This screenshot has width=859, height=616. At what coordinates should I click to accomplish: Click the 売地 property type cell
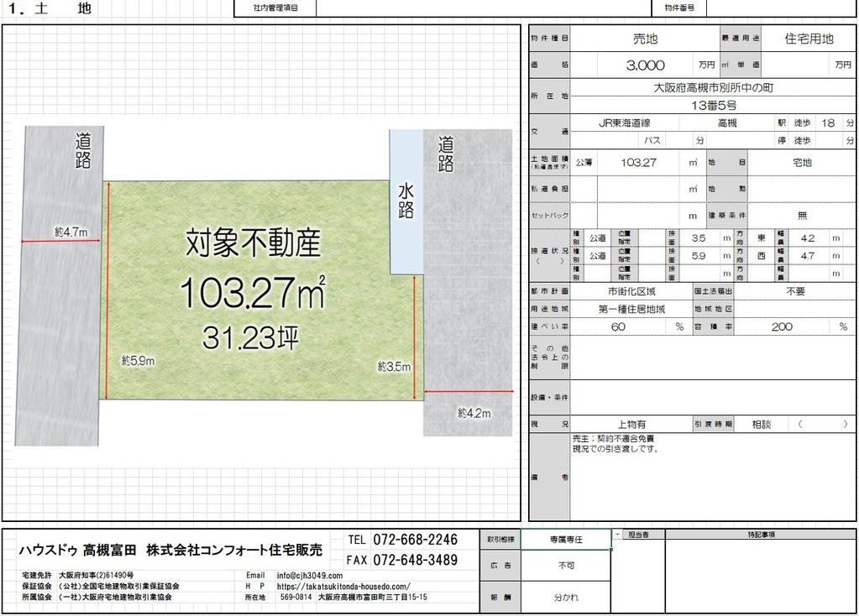[645, 39]
